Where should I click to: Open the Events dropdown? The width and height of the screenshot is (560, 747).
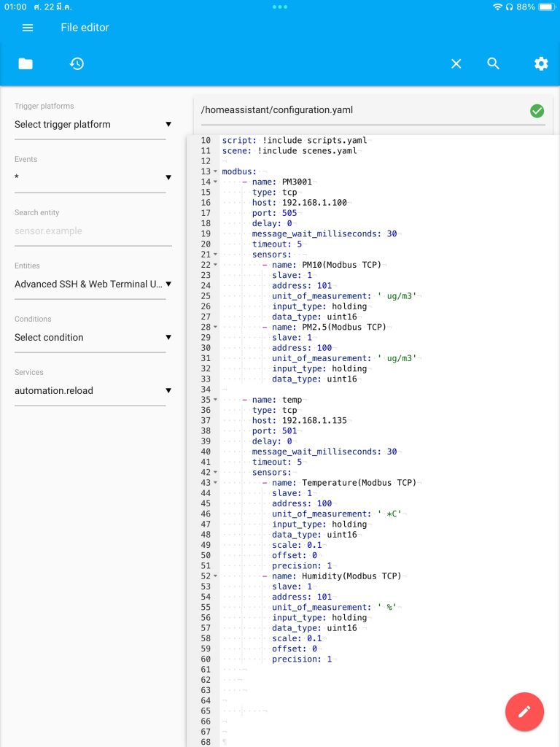pos(90,177)
